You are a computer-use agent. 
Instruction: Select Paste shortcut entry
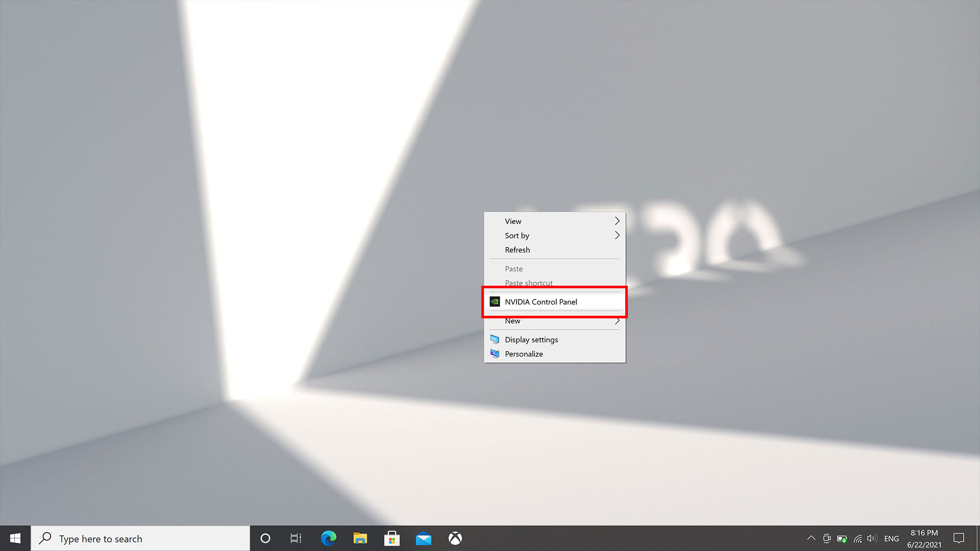click(x=554, y=283)
